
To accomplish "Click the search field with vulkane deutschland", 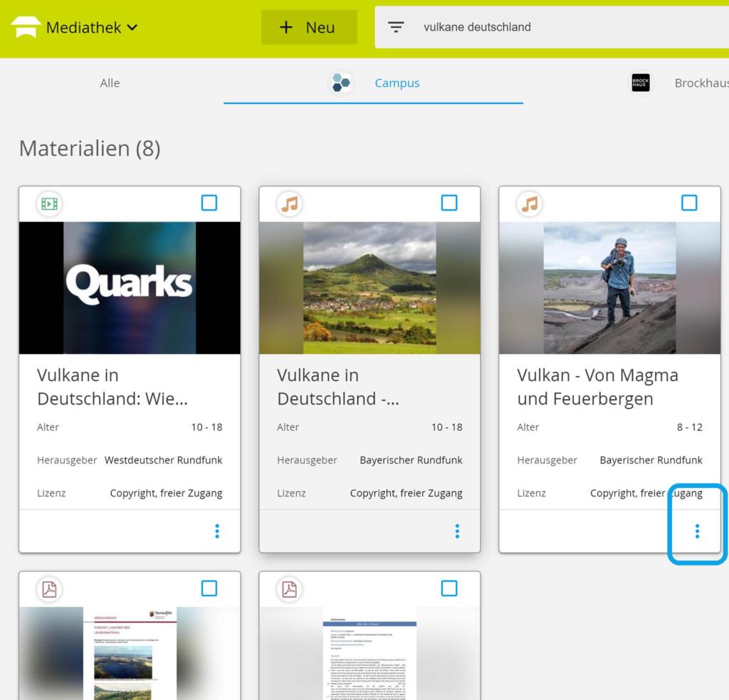I will 552,27.
